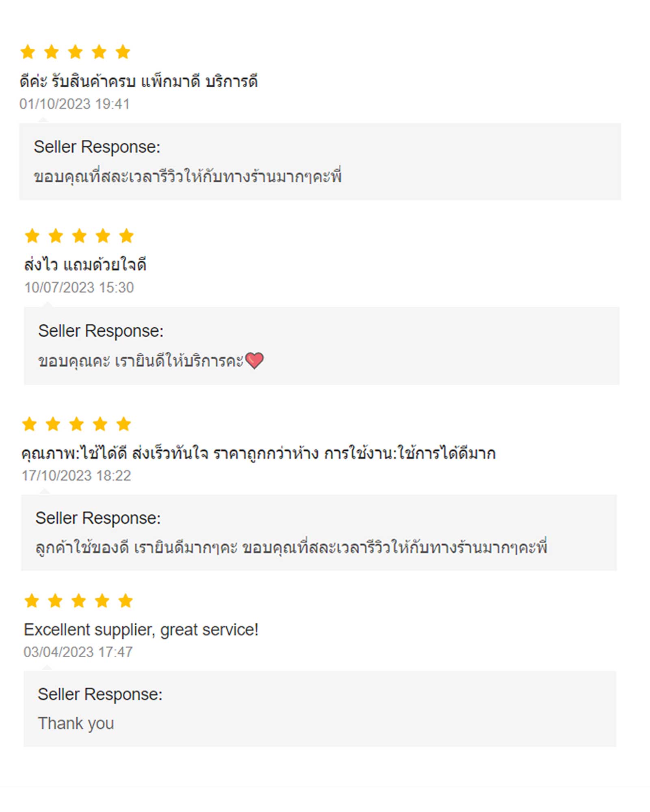Image resolution: width=650 pixels, height=812 pixels.
Task: Click the top review text 'ดีค่ะ รับสินค้าครบ'
Action: coord(139,81)
